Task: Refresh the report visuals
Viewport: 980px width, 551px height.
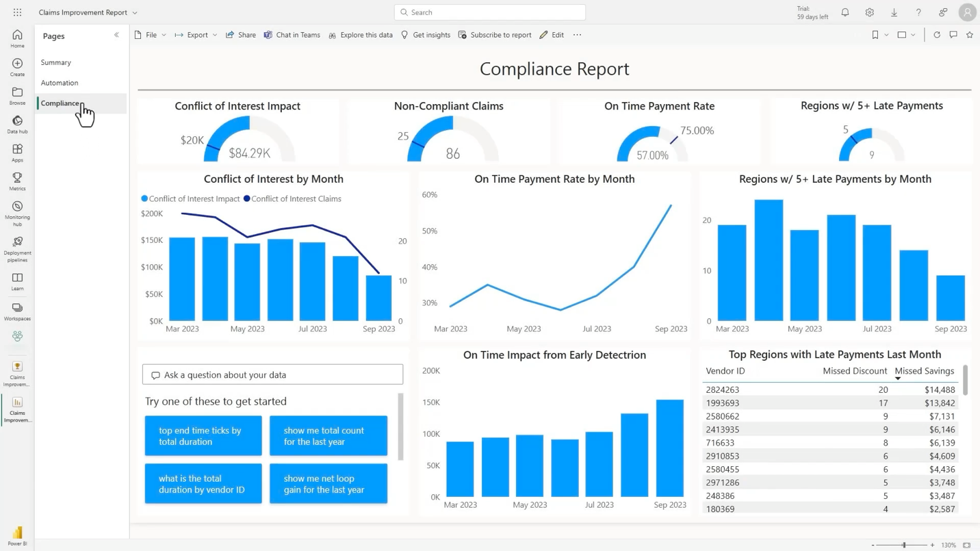Action: 937,34
